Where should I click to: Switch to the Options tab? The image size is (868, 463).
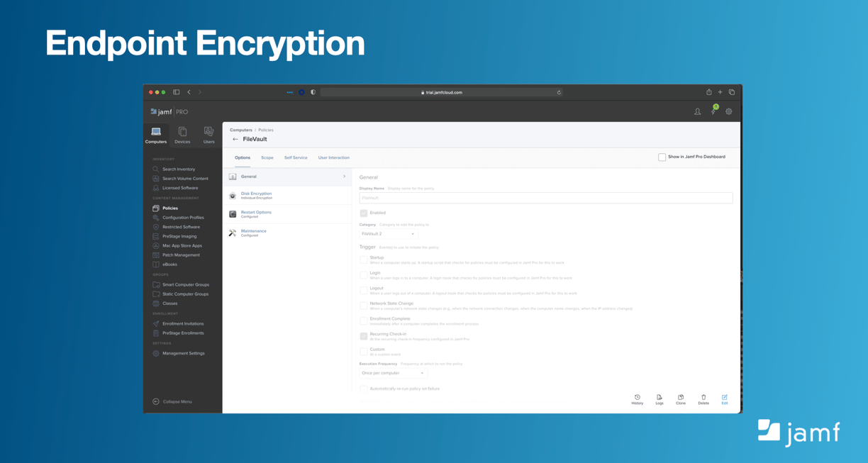click(243, 158)
